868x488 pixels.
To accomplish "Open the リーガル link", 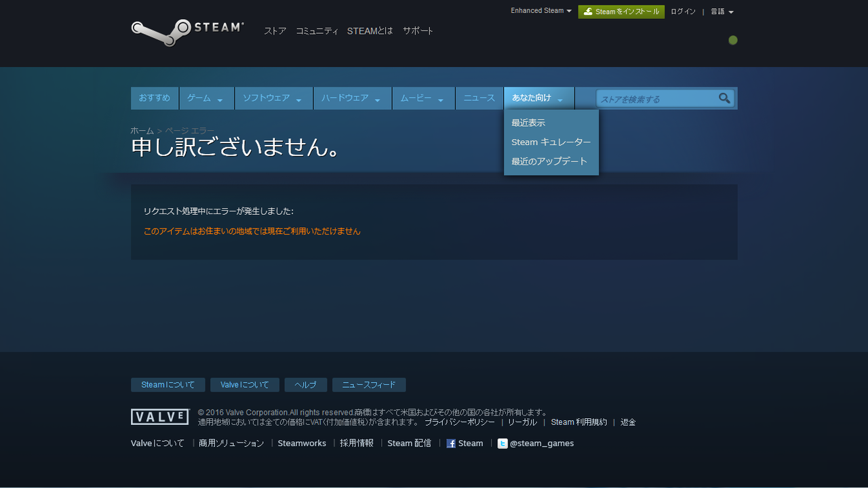I will (522, 422).
